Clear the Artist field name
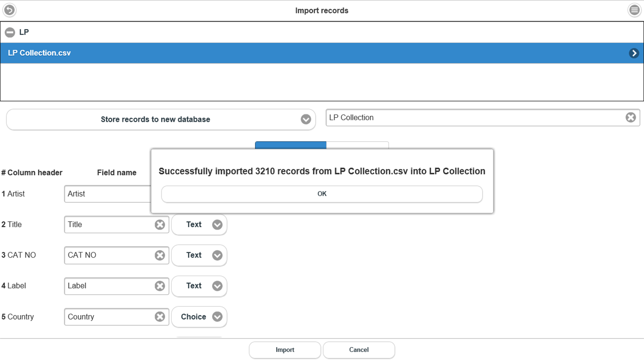This screenshot has width=644, height=362. coord(160,194)
